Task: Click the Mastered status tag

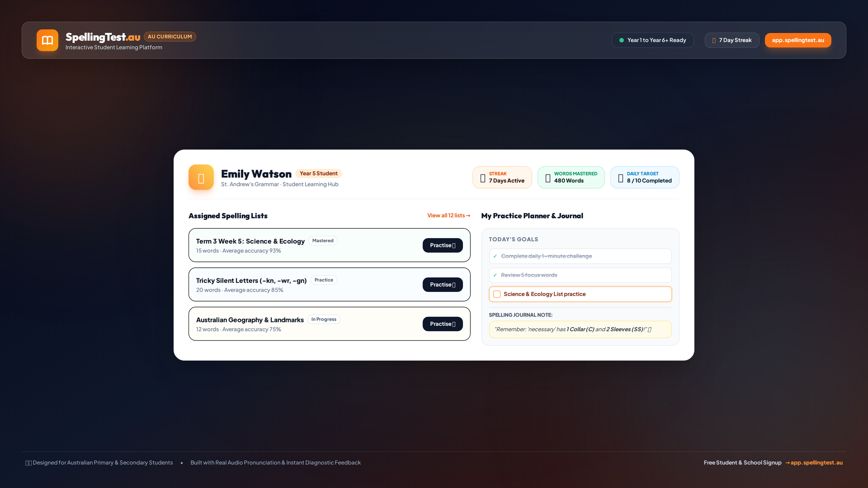Action: (323, 241)
